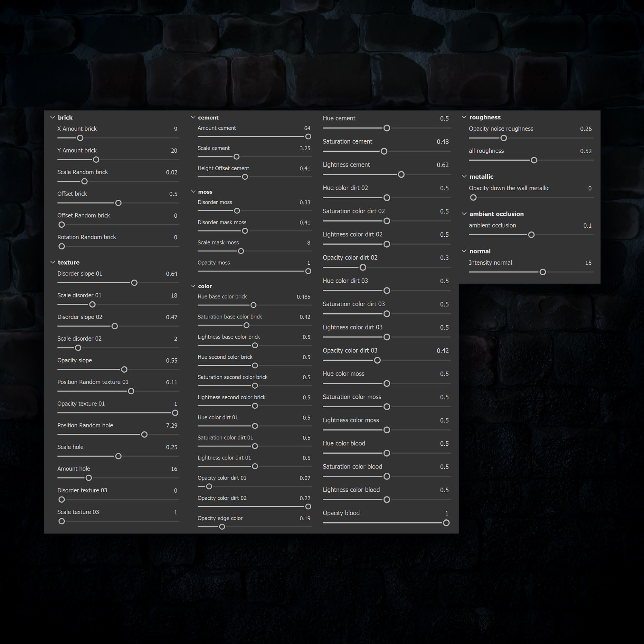The height and width of the screenshot is (644, 644).
Task: Click the Y Amount brick value 20
Action: 174,151
